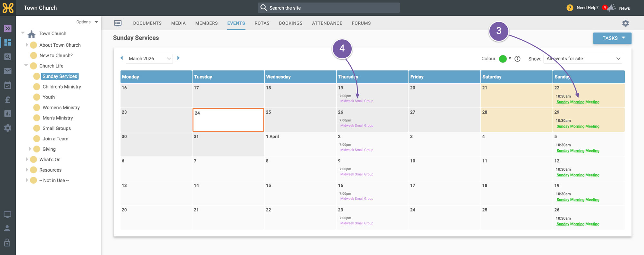The width and height of the screenshot is (644, 255).
Task: Open Sunday Morning Meeting on the 22nd
Action: pos(578,102)
